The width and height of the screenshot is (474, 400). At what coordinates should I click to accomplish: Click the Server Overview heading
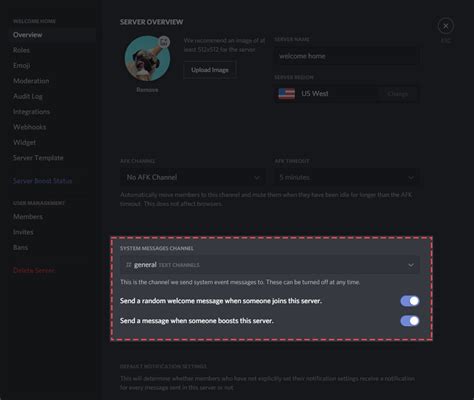coord(152,22)
